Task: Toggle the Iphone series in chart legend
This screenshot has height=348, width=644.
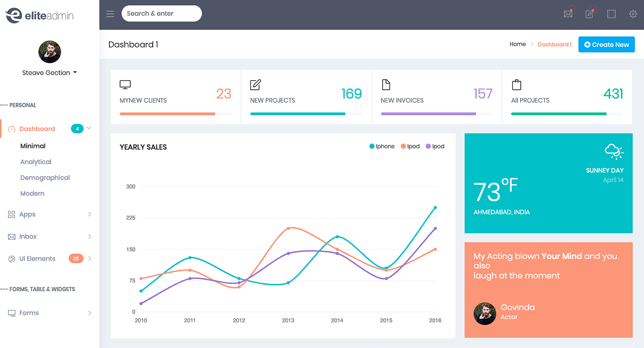Action: (x=382, y=146)
